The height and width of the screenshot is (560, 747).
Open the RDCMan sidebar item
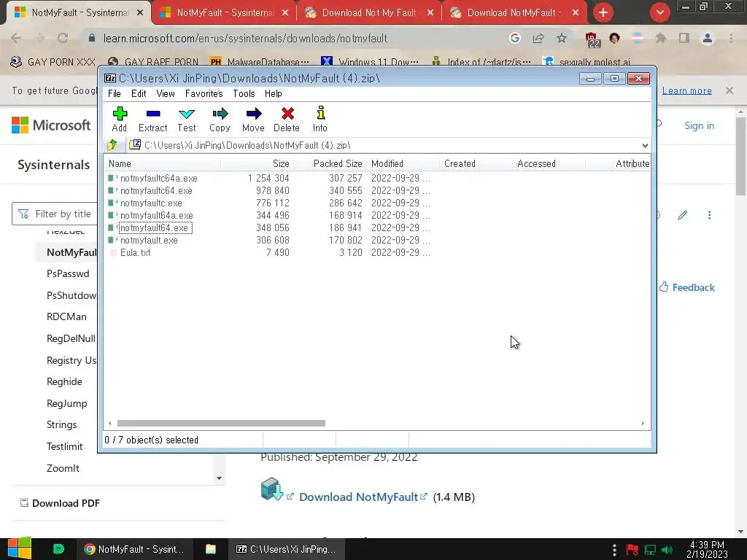point(66,316)
